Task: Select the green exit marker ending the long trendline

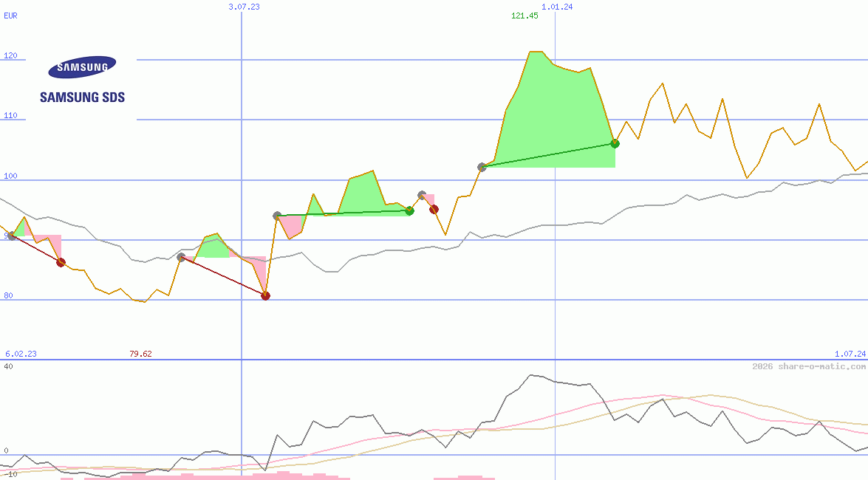Action: click(x=614, y=143)
